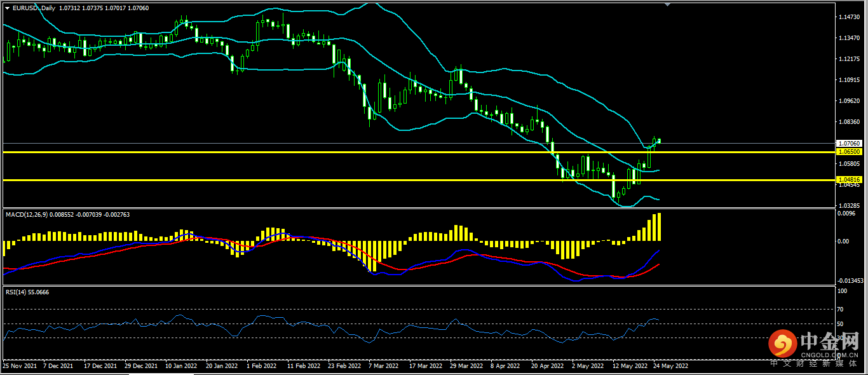Click the RSI 70 level on the axis
This screenshot has width=868, height=375.
(842, 309)
